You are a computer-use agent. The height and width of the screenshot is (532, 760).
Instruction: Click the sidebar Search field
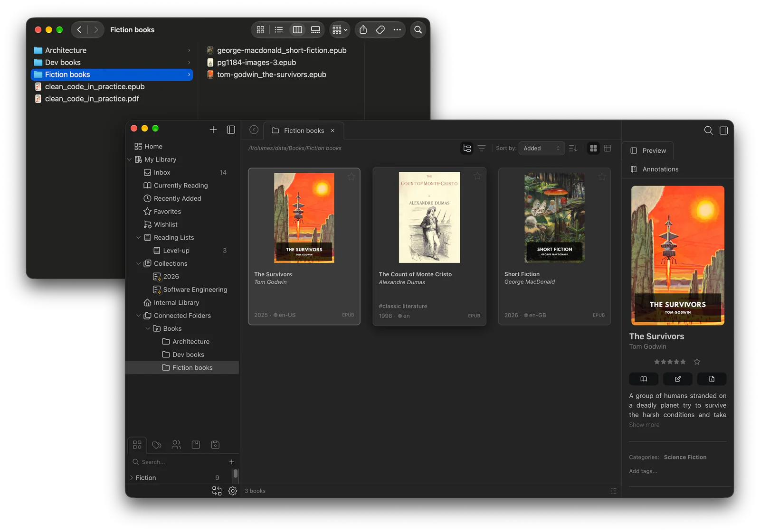click(x=178, y=462)
